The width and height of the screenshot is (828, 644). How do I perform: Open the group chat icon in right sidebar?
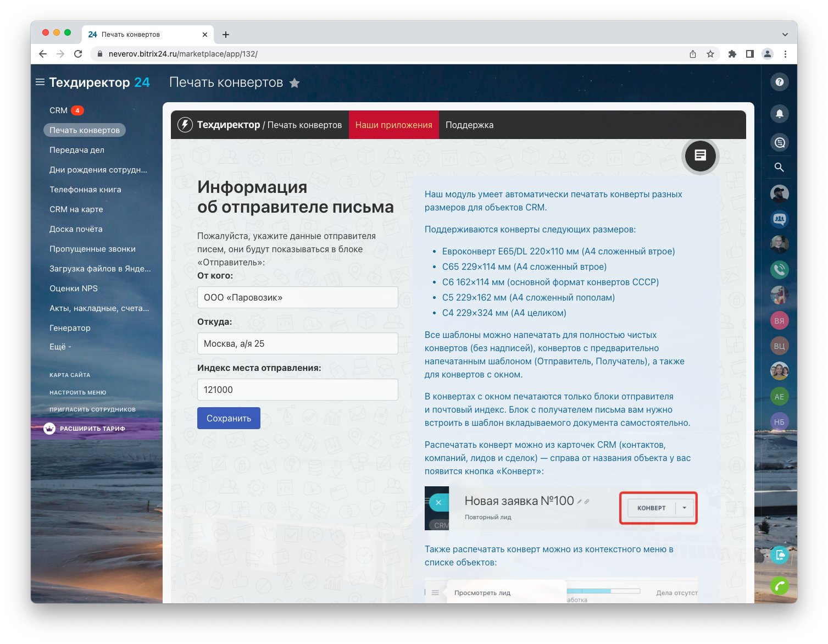click(779, 219)
